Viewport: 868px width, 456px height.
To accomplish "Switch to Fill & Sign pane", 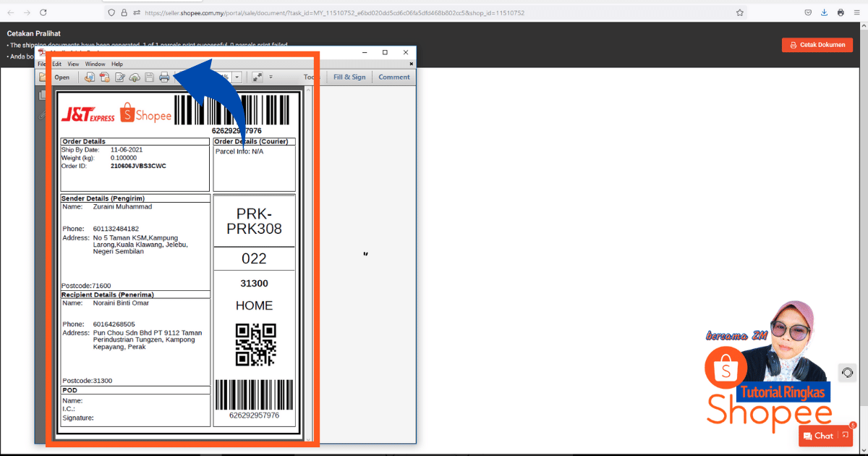I will [349, 77].
